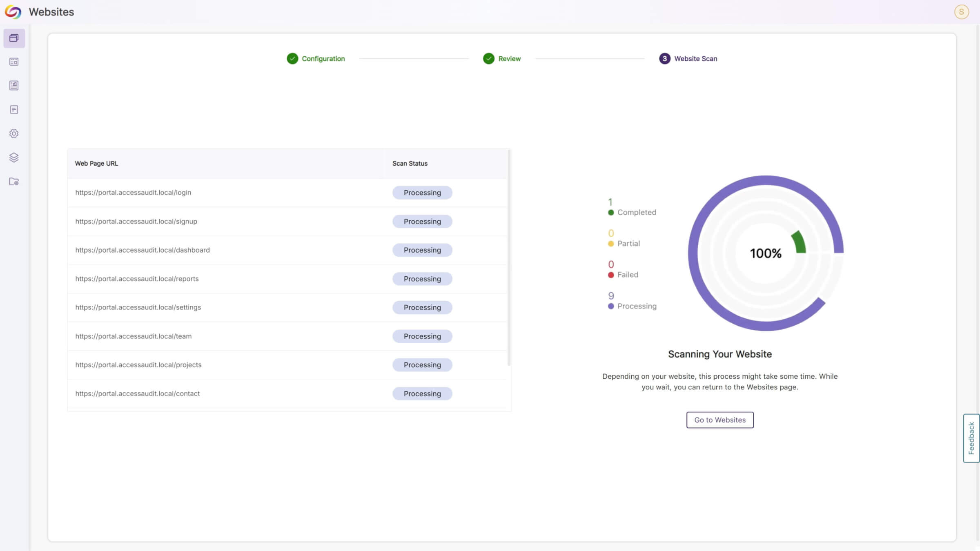Click the Websites page title
Image resolution: width=980 pixels, height=551 pixels.
51,12
